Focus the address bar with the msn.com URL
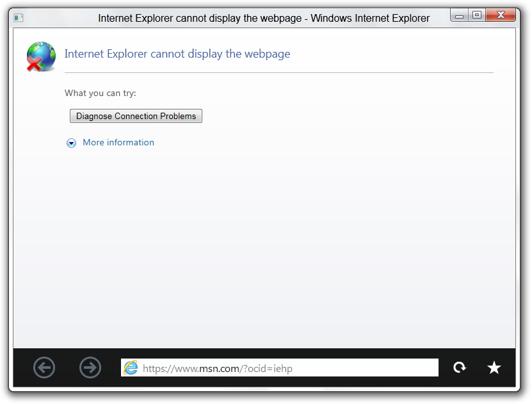Screen dimensions: 532x404 pos(280,368)
